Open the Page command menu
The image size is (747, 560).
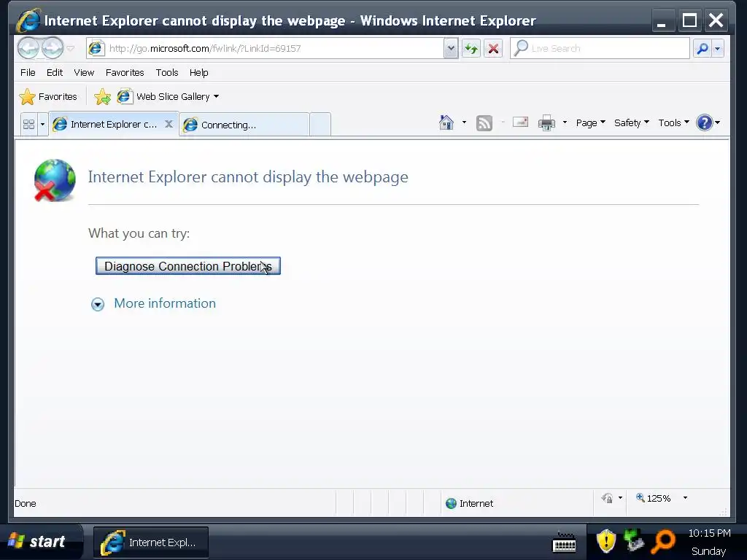[590, 122]
